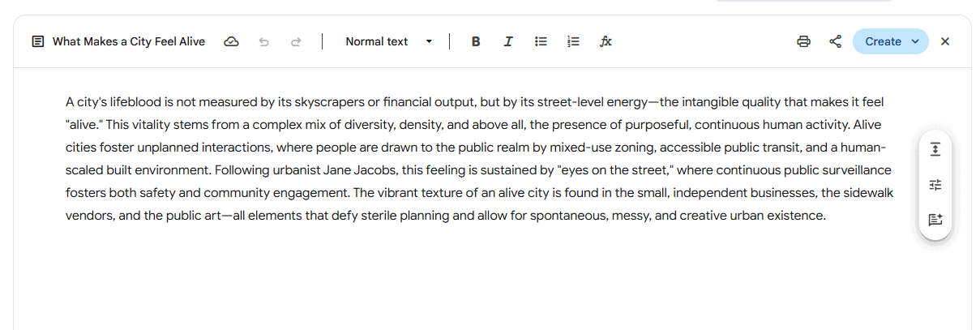Click the vertical spacing icon in side panel
Viewport: 980px width, 330px height.
coord(935,149)
